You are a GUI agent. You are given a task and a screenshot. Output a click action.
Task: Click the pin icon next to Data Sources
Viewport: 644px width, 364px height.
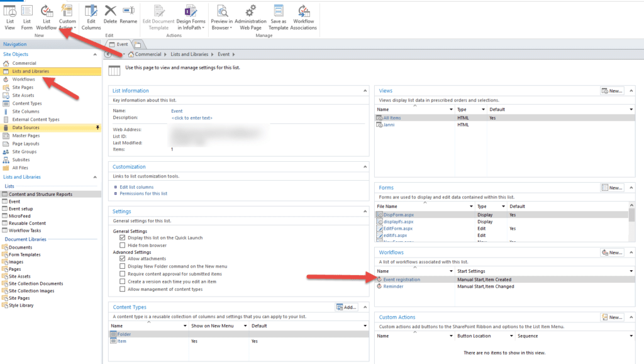click(x=97, y=127)
